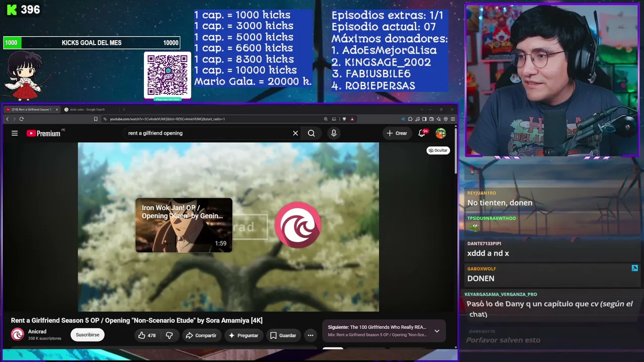This screenshot has width=644, height=362.
Task: Open a new browser tab
Action: pos(124,110)
